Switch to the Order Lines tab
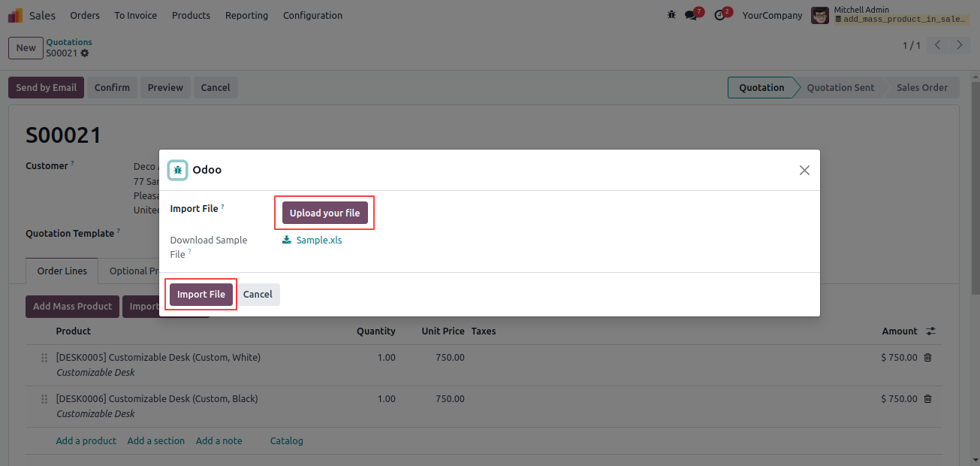The image size is (980, 466). 62,271
